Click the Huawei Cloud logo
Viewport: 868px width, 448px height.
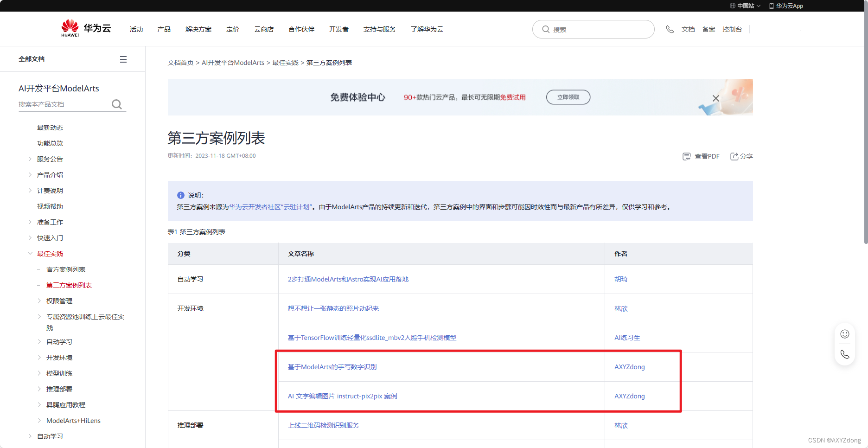[86, 28]
